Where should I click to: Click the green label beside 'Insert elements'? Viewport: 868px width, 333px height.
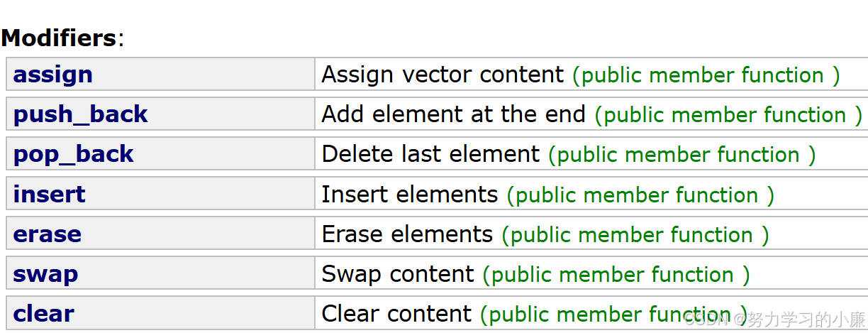640,195
